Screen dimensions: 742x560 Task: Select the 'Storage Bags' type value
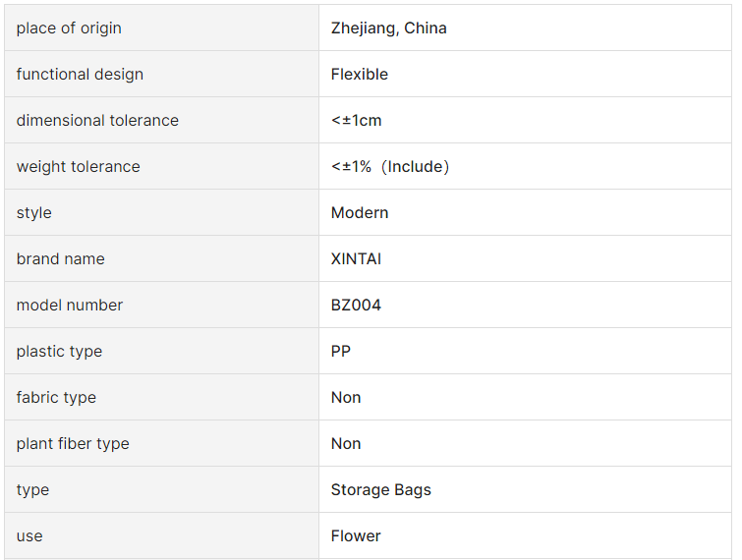[x=381, y=490]
